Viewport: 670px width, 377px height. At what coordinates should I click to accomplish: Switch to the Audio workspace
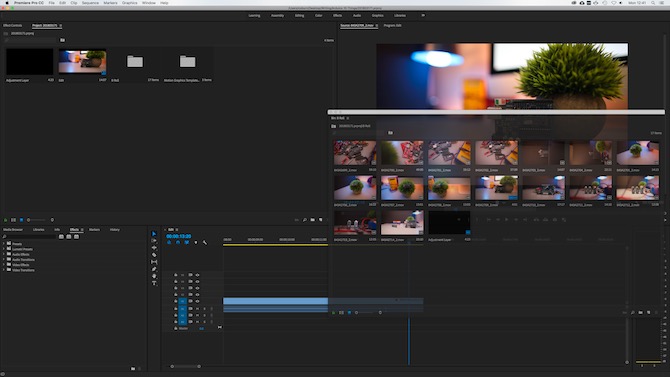point(357,15)
